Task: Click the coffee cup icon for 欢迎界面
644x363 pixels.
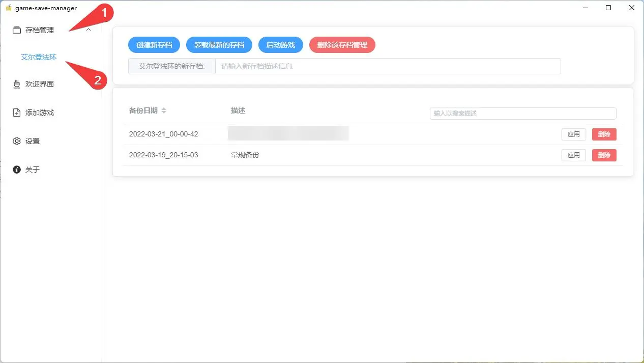Action: coord(17,84)
